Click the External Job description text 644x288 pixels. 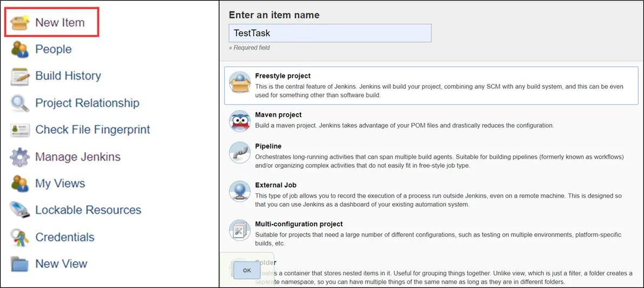click(x=439, y=200)
